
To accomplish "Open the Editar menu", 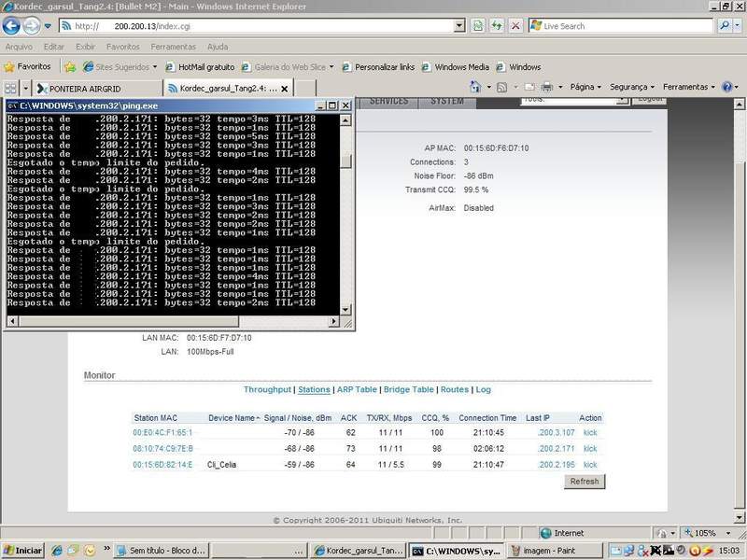I will pyautogui.click(x=54, y=47).
